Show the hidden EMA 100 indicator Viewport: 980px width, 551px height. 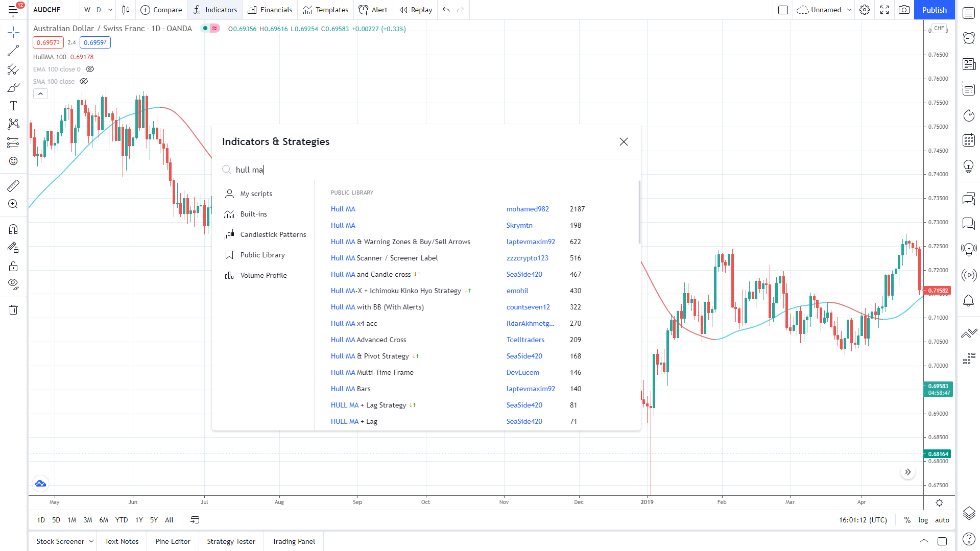(90, 69)
